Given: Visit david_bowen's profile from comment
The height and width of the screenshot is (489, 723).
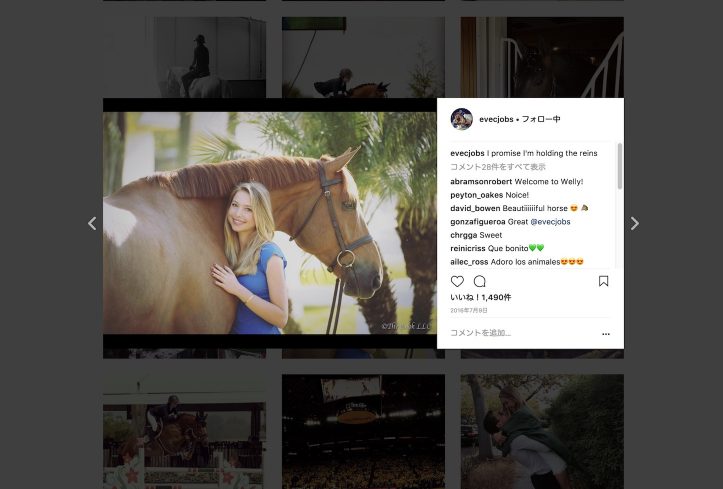Looking at the screenshot, I should (476, 208).
